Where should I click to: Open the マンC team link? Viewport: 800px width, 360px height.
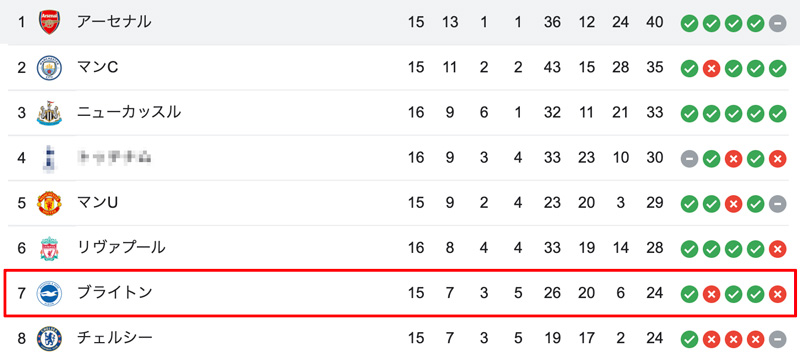tap(97, 67)
